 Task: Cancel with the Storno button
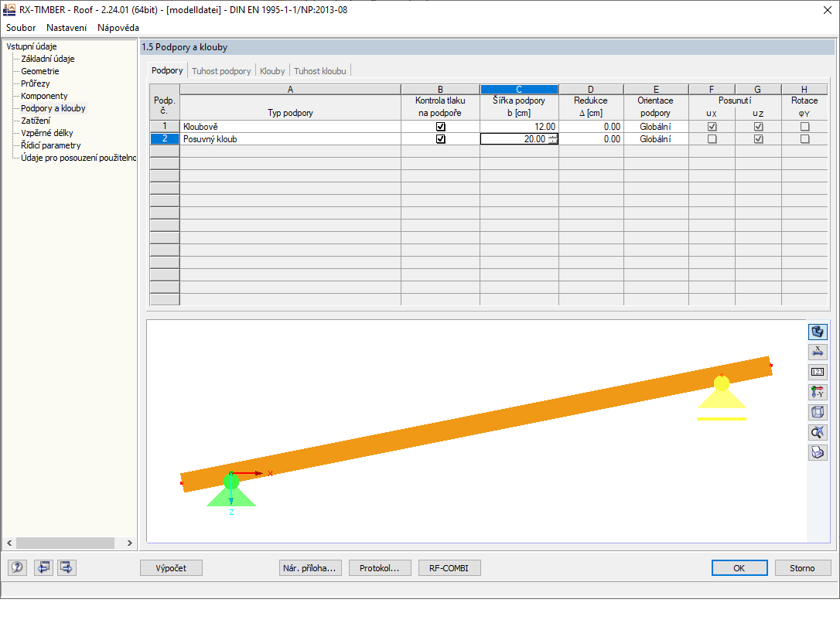[803, 568]
